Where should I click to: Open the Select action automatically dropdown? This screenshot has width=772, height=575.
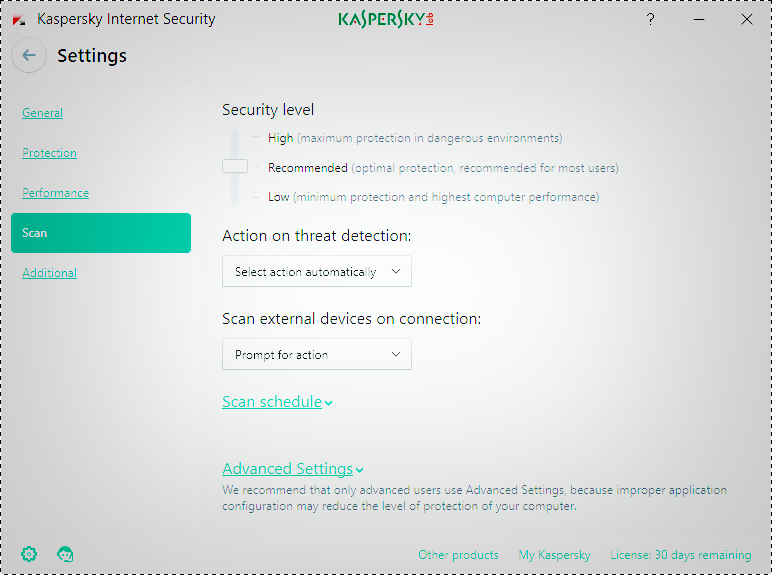point(316,271)
